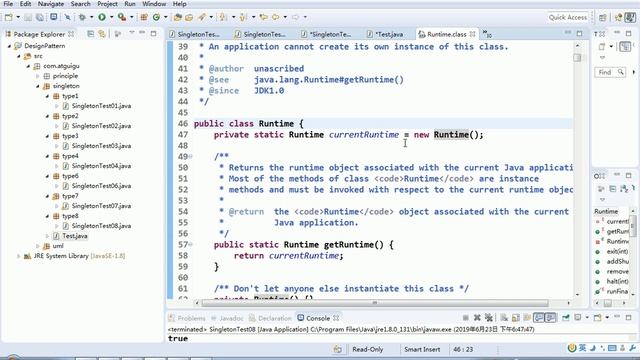Open the File menu
The image size is (640, 360).
[x=8, y=4]
